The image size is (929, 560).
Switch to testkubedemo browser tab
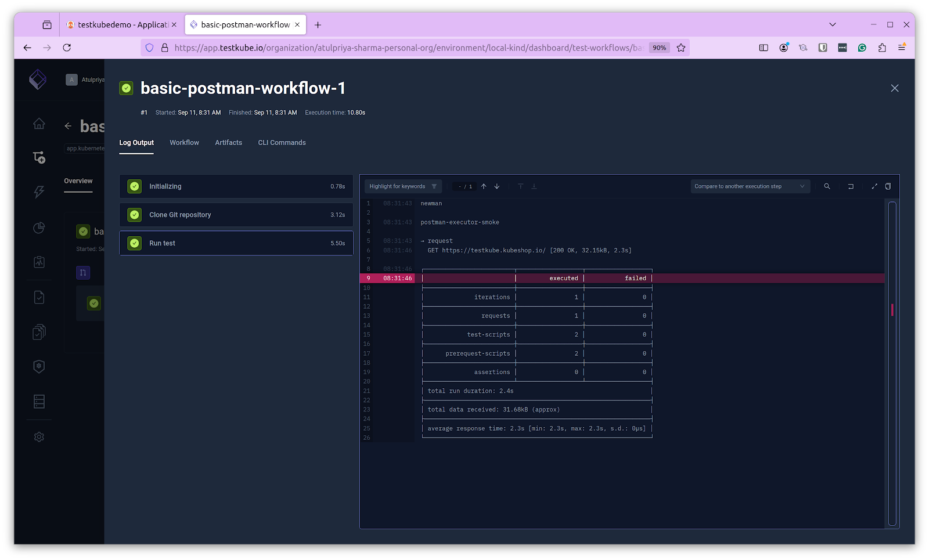point(121,24)
